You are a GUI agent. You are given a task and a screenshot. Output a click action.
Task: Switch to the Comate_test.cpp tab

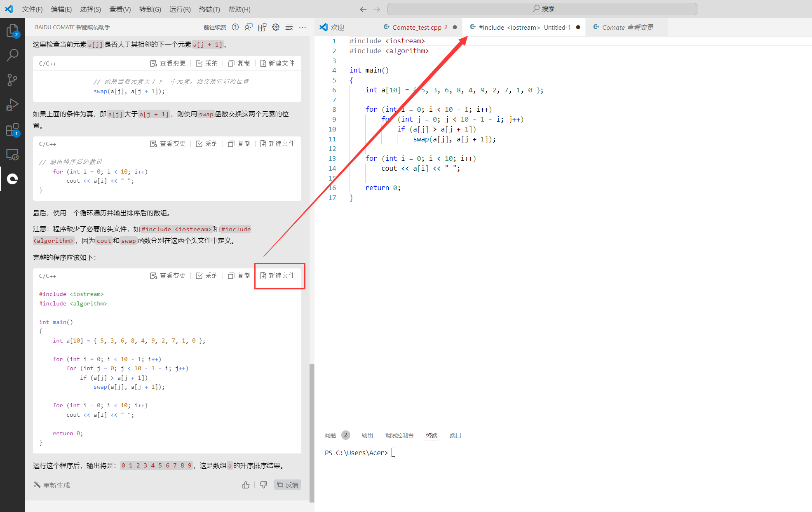coord(419,27)
